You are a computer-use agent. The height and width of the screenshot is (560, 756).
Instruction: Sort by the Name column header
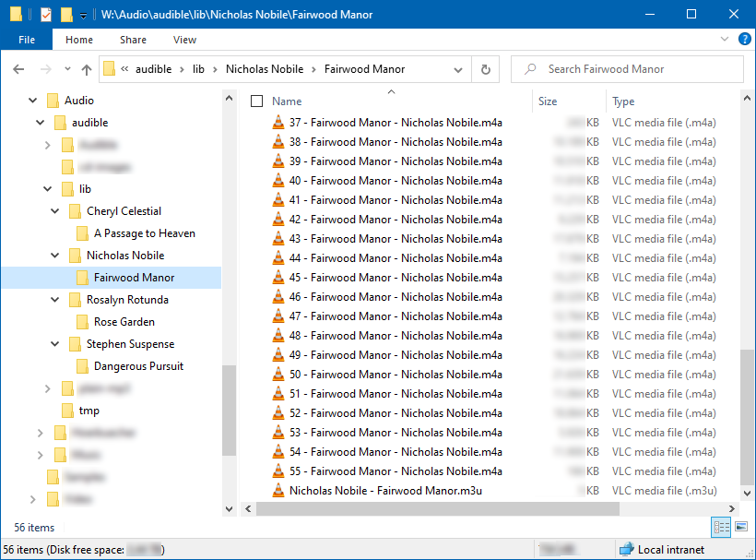[287, 101]
